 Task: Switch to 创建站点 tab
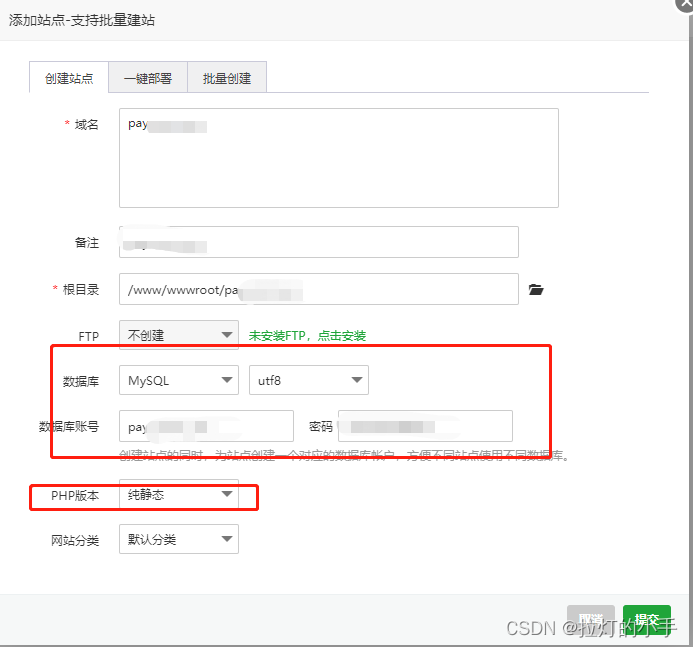[69, 78]
